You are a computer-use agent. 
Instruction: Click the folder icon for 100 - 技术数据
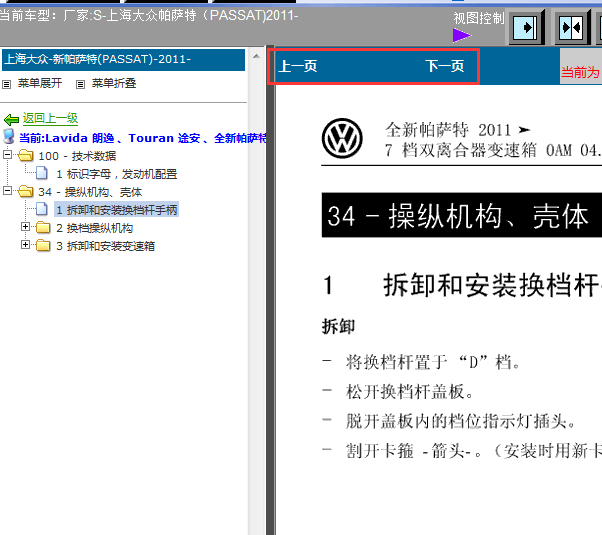[26, 156]
